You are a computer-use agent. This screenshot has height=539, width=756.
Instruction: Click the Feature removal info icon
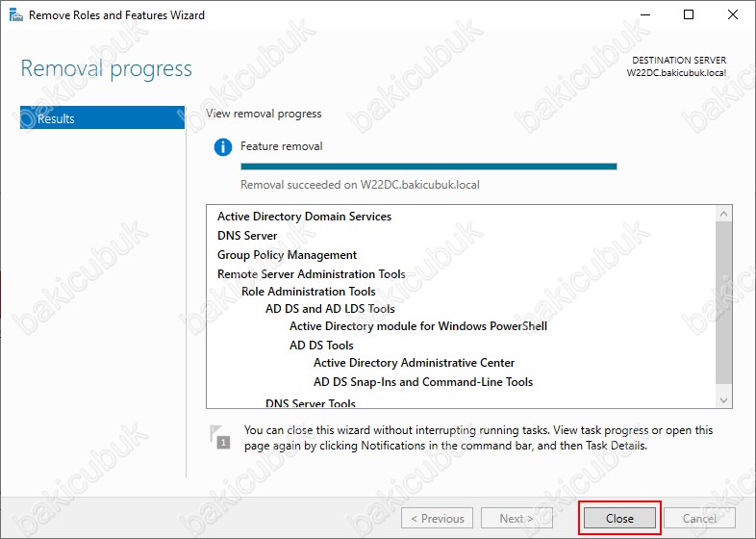click(x=223, y=146)
